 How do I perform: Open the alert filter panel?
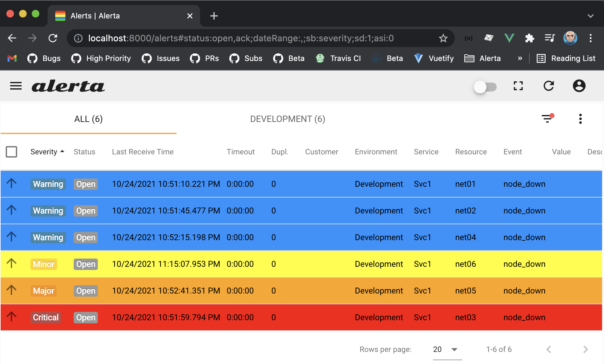click(547, 118)
